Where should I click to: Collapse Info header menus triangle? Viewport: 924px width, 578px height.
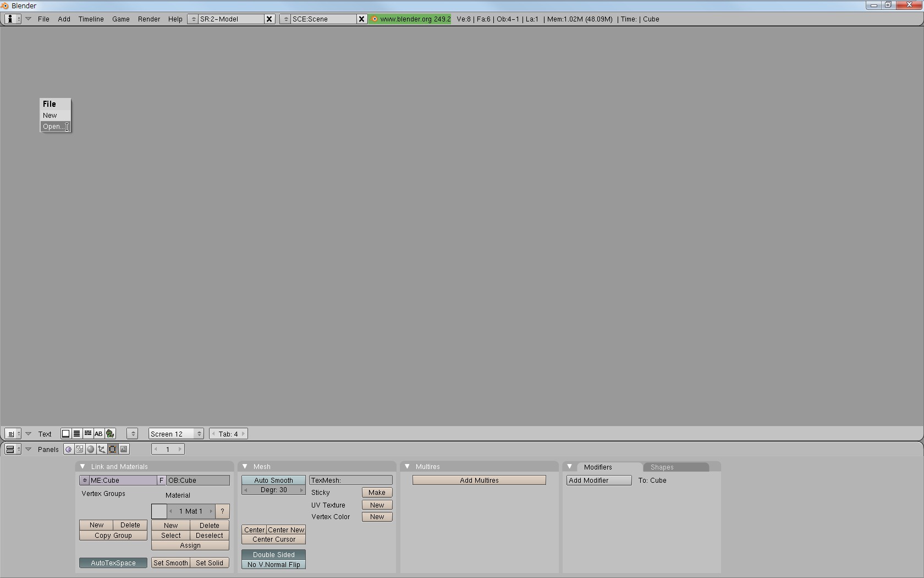coord(28,19)
